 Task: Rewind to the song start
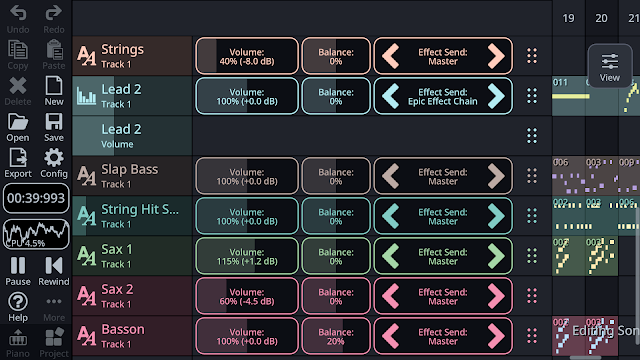point(53,271)
